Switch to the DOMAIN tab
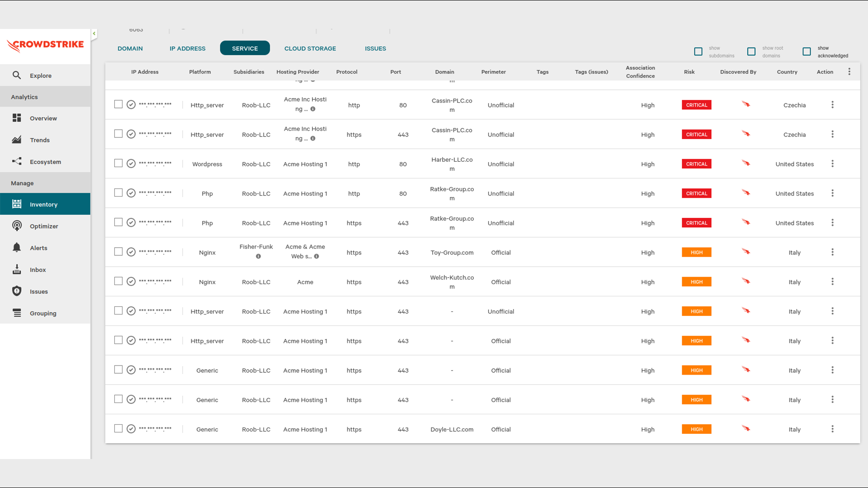The width and height of the screenshot is (868, 488). [x=130, y=48]
